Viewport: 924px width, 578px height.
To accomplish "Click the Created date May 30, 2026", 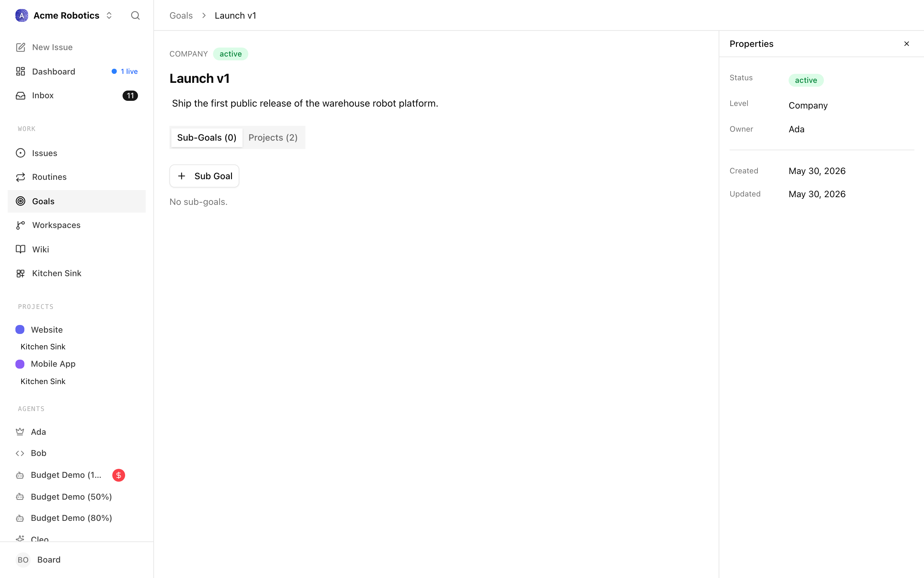I will coord(817,171).
